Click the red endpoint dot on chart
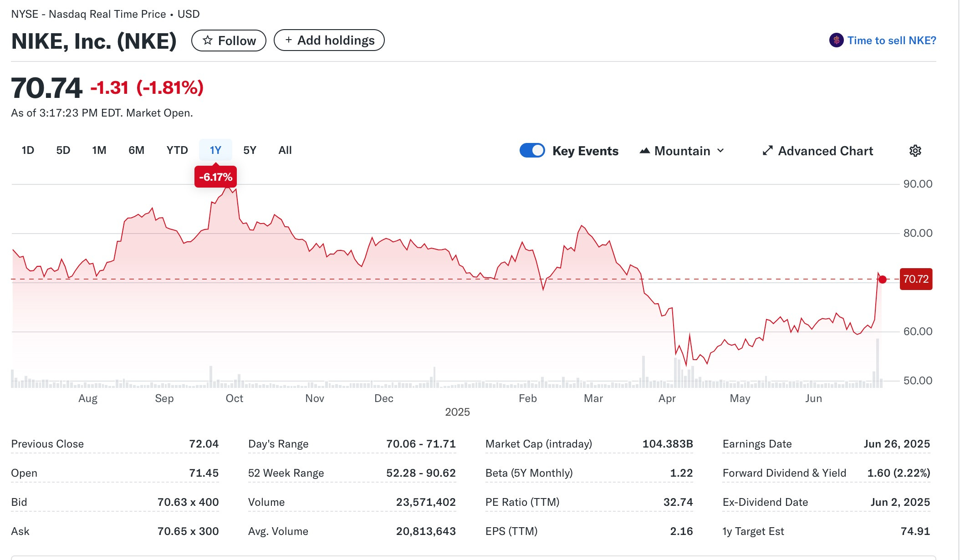Viewport: 960px width, 560px height. (883, 280)
